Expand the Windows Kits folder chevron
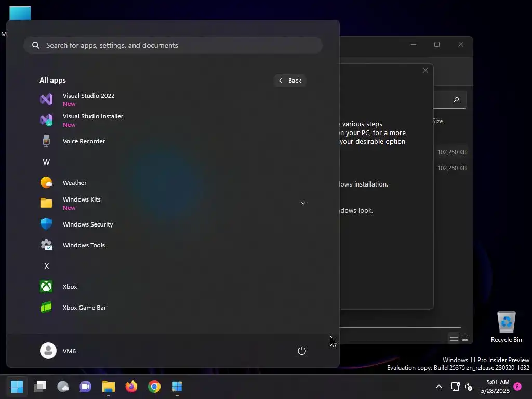This screenshot has height=399, width=532. click(x=303, y=203)
